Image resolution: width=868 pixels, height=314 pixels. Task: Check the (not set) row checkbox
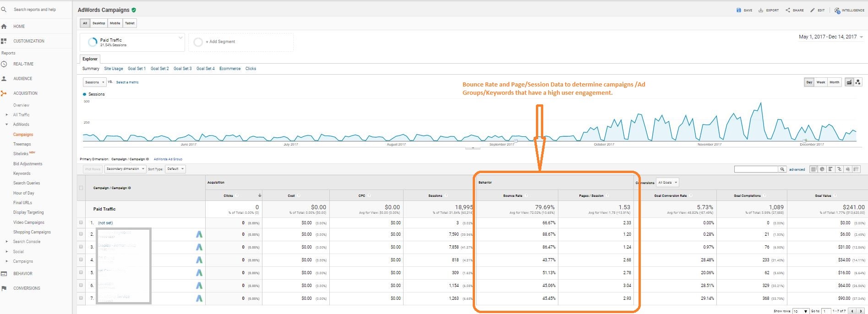[x=81, y=222]
